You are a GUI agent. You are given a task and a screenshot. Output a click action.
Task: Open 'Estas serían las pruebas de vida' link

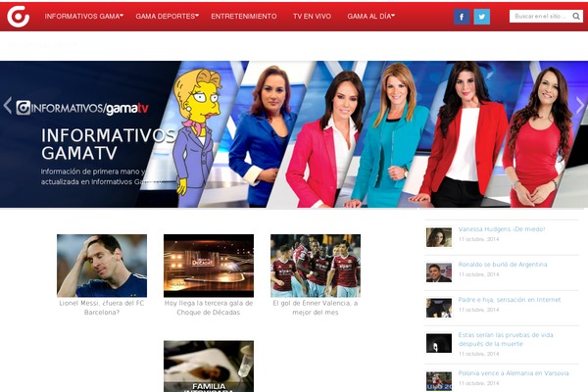[x=506, y=339]
